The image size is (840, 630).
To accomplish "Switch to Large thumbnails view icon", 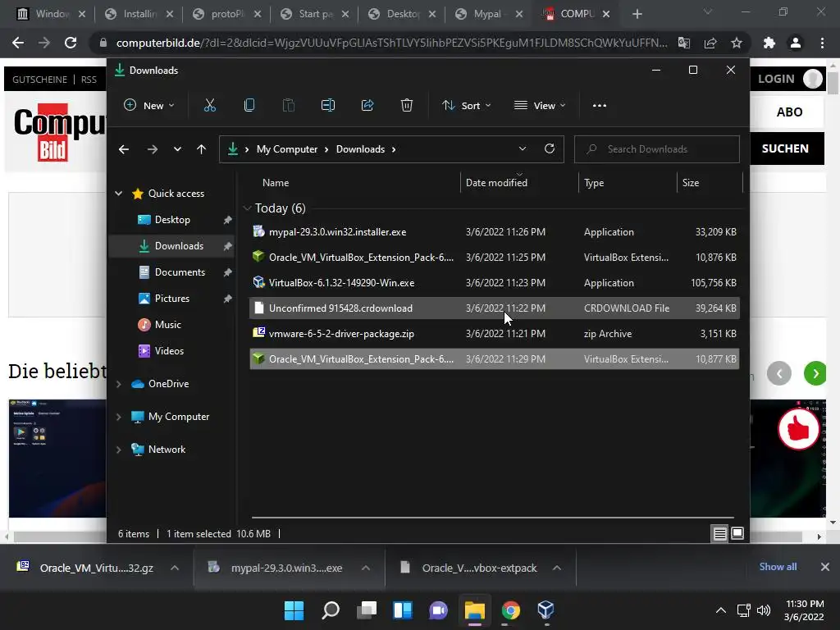I will pyautogui.click(x=737, y=533).
